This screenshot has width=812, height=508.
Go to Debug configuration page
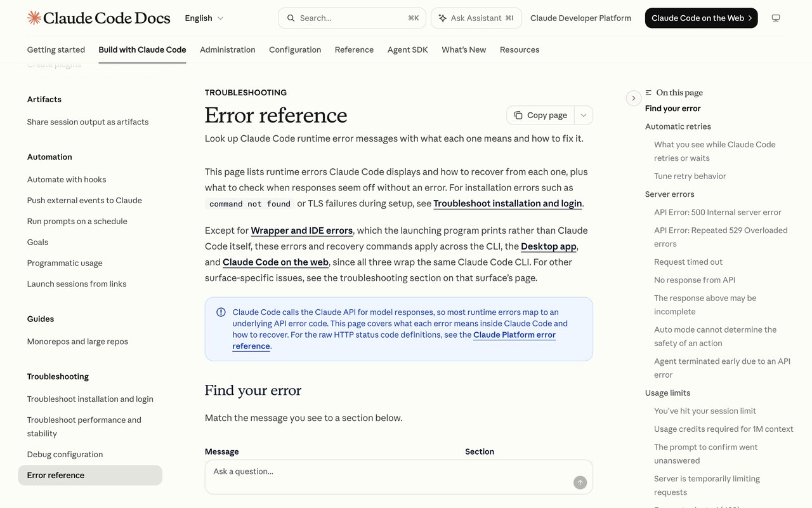(65, 455)
